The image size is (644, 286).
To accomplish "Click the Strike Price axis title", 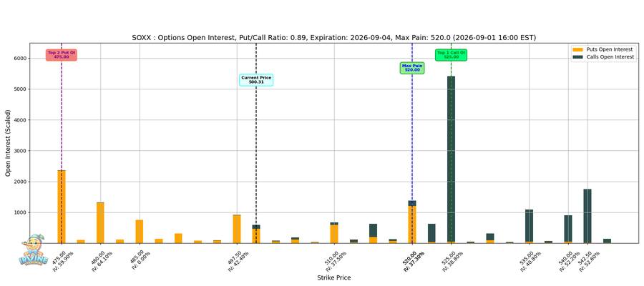I will click(x=334, y=278).
